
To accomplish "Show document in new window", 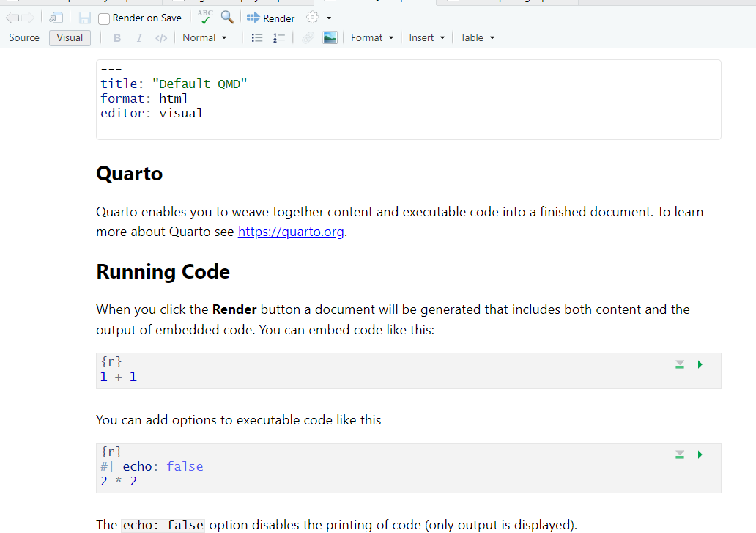I will [x=56, y=18].
